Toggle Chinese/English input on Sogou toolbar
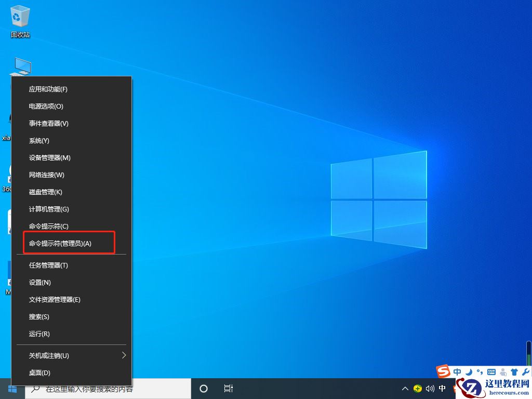This screenshot has height=399, width=532. point(457,371)
